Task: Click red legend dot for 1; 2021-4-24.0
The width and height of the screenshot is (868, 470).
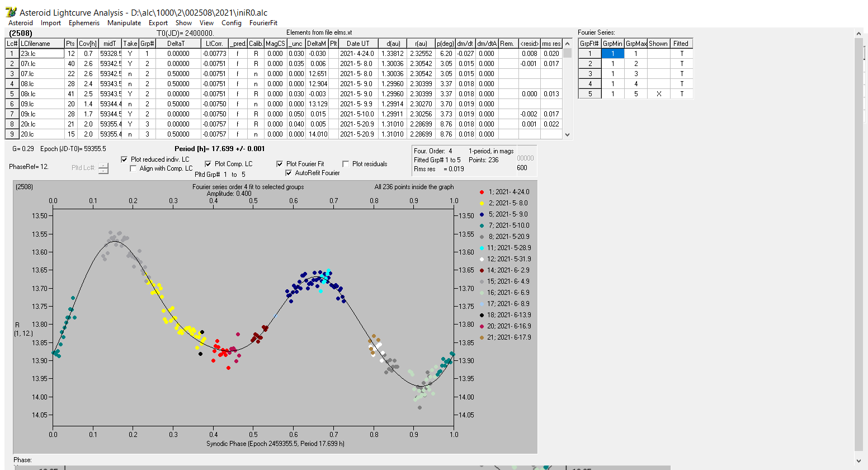Action: click(x=482, y=192)
